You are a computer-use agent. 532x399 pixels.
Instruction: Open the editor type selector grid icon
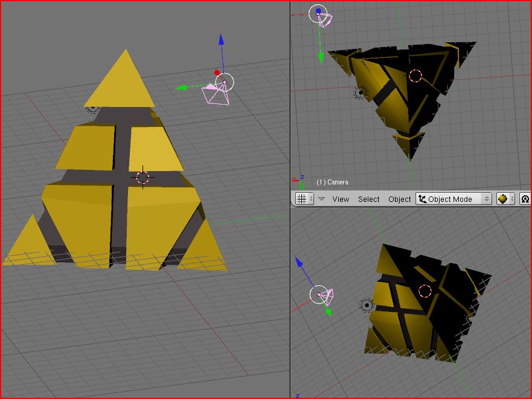(301, 199)
